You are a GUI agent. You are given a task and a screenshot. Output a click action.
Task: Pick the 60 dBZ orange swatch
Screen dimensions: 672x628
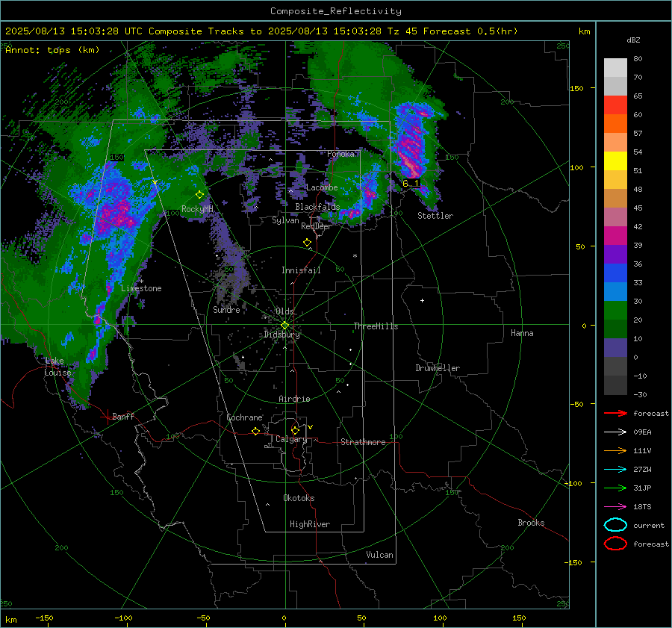(x=615, y=123)
